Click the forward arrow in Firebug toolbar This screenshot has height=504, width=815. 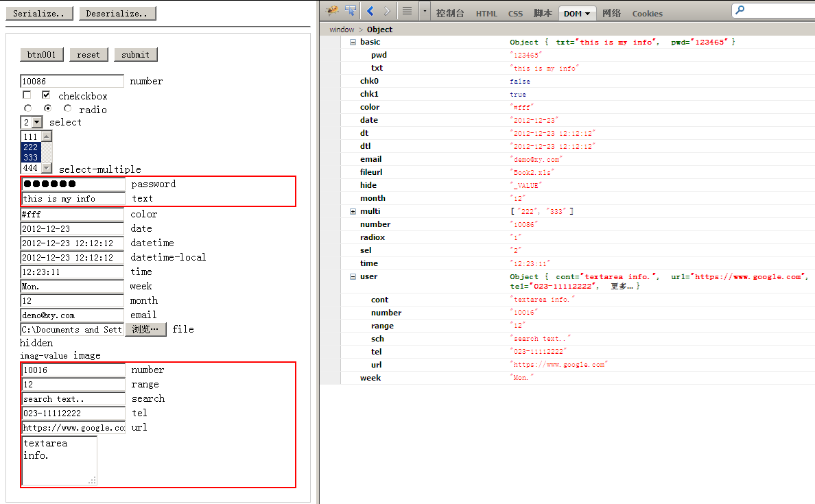pyautogui.click(x=388, y=11)
